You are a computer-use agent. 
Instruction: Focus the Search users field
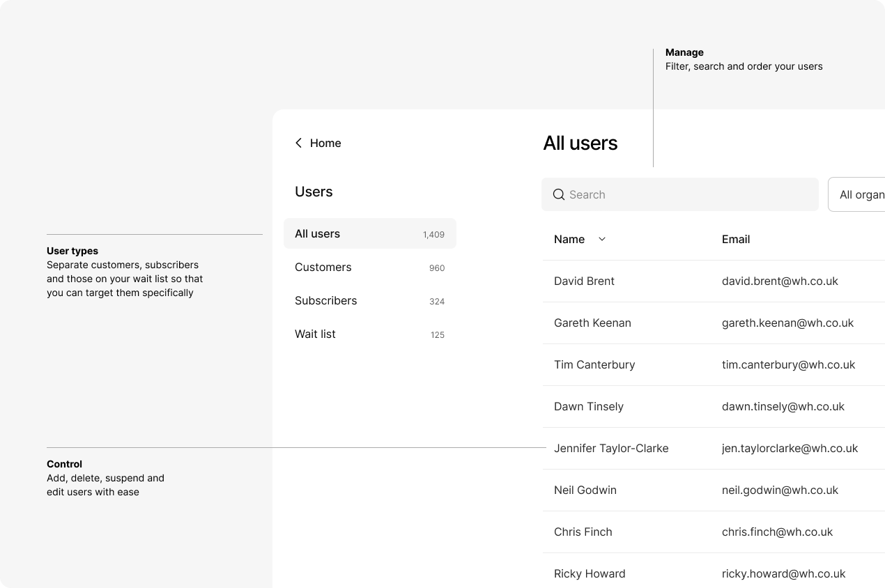pos(686,194)
